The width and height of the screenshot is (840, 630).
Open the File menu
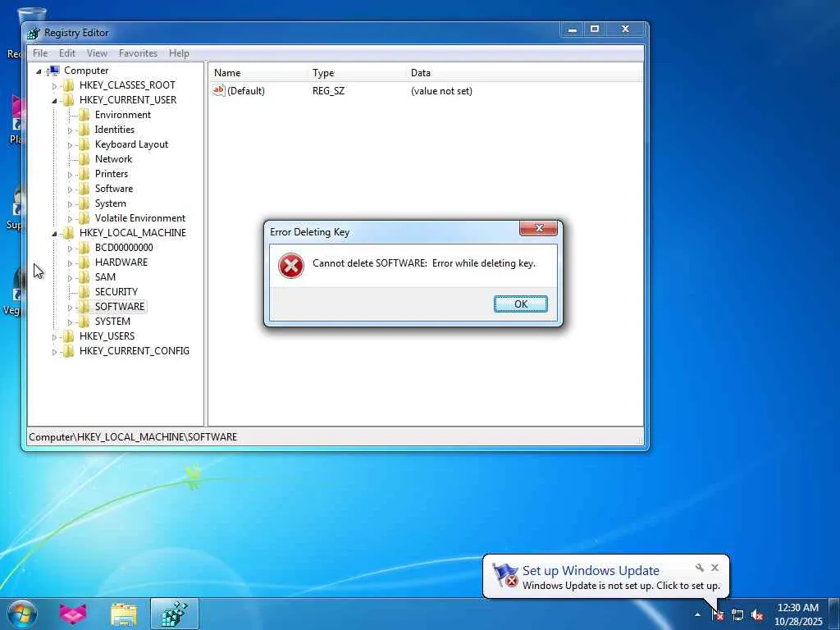pos(40,53)
